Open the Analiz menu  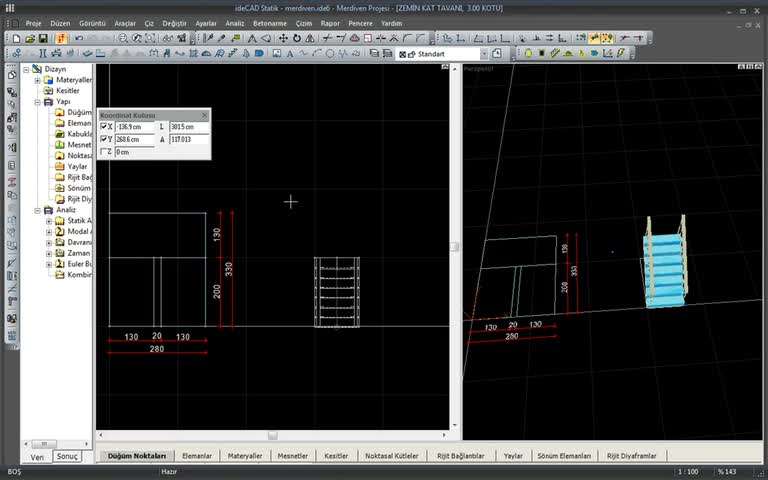[235, 23]
